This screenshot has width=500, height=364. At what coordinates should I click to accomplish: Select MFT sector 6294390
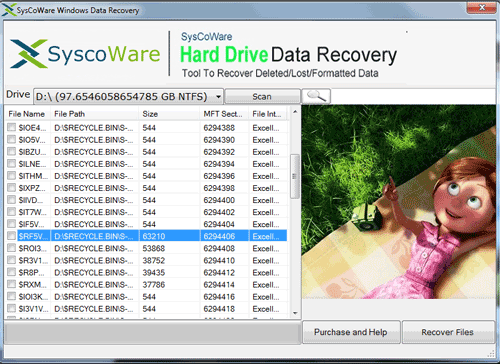pyautogui.click(x=219, y=140)
